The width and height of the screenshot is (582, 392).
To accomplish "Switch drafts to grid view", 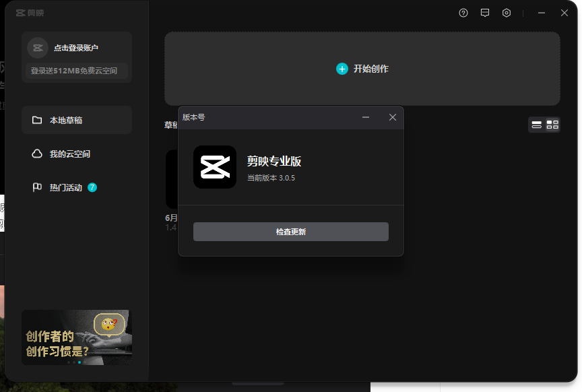I will (x=552, y=125).
